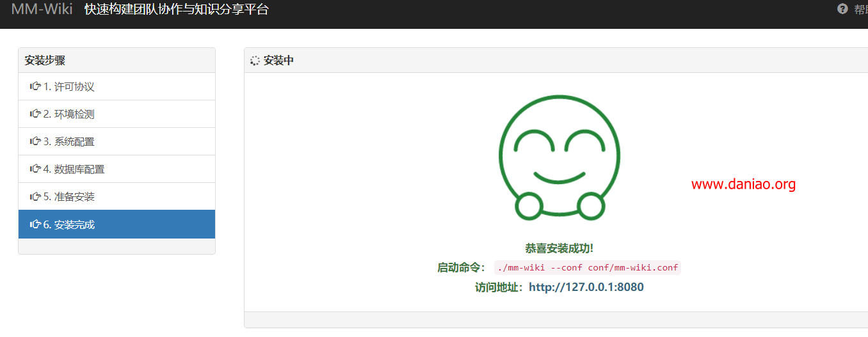Click hand icon beside 许可协议
Viewport: 868px width, 337px height.
point(35,86)
